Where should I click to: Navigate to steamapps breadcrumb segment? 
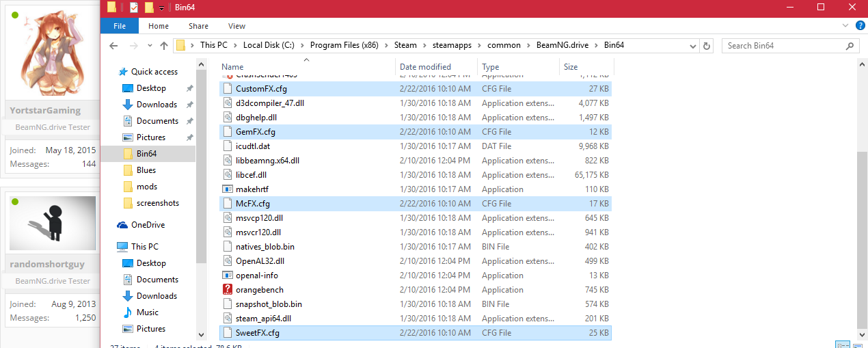coord(452,45)
